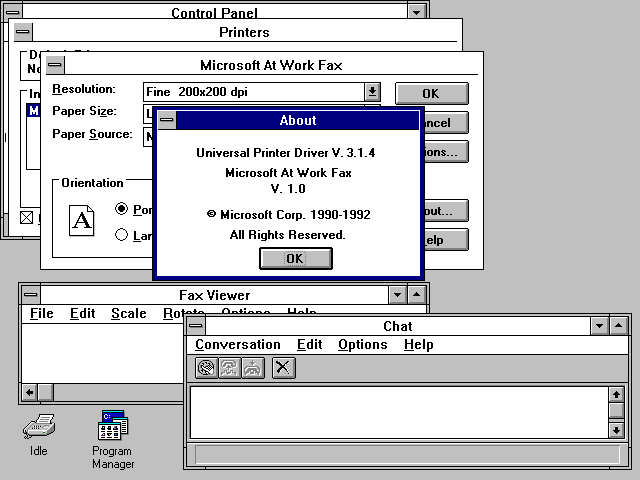The height and width of the screenshot is (480, 640).
Task: Click OK in the About dialog
Action: pos(296,258)
